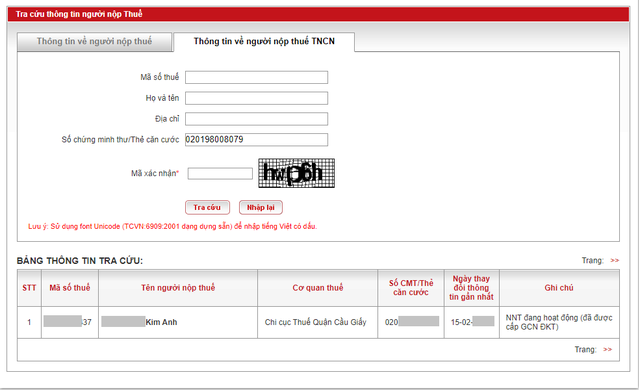The height and width of the screenshot is (390, 640).
Task: Click the captcha image hwp6h
Action: point(296,173)
